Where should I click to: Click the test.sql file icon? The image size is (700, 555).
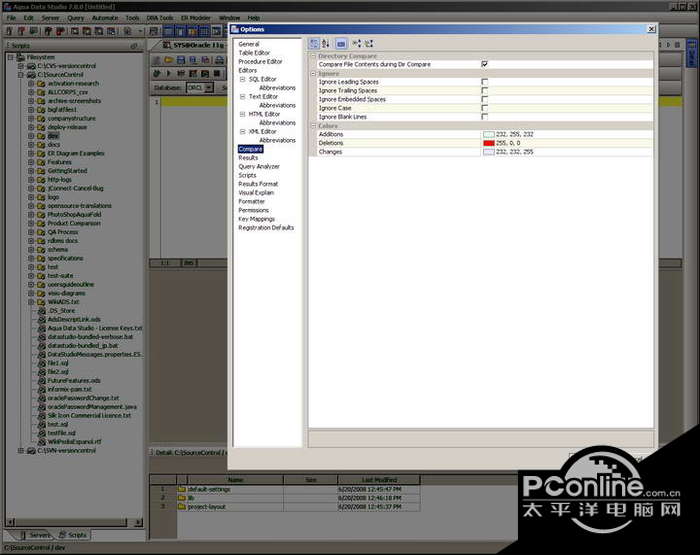(42, 424)
